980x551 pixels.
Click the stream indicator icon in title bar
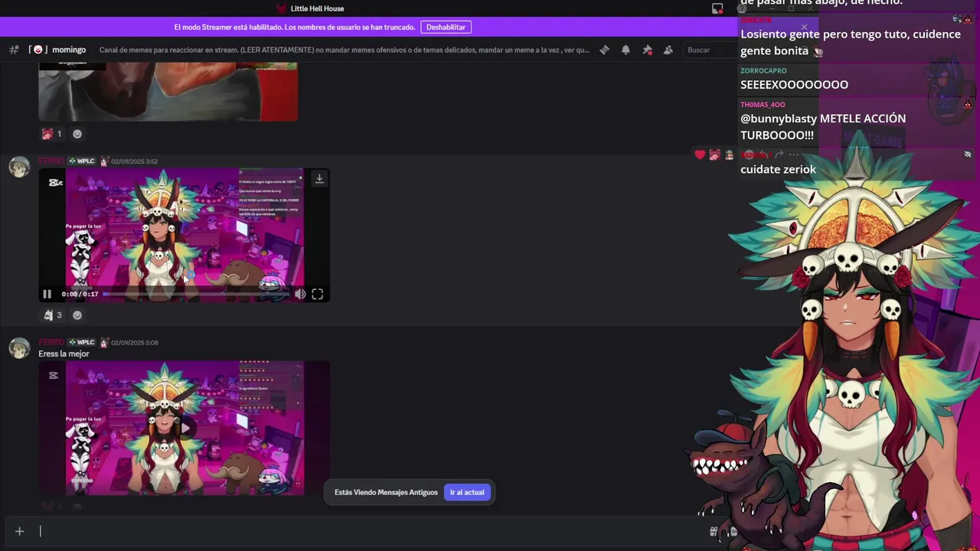(x=717, y=8)
